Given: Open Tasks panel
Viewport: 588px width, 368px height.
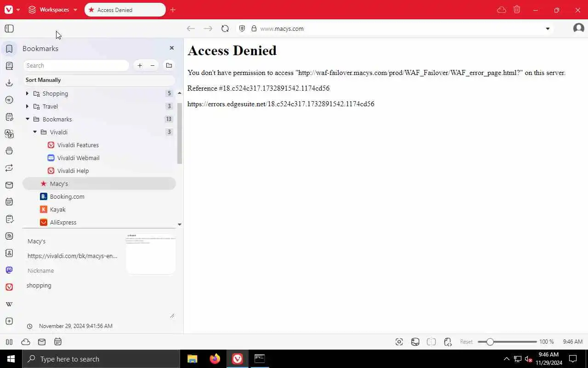Looking at the screenshot, I should 9,219.
